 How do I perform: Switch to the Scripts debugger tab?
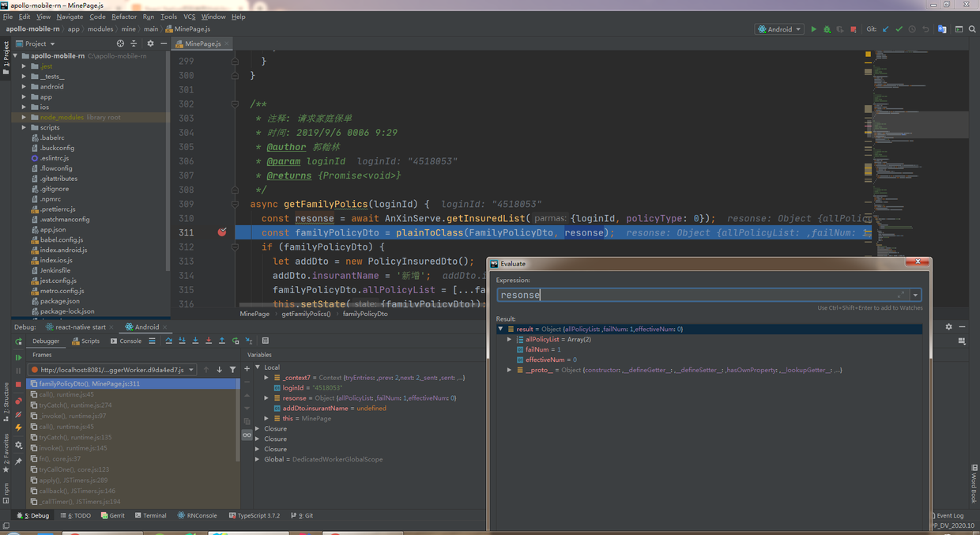tap(85, 341)
